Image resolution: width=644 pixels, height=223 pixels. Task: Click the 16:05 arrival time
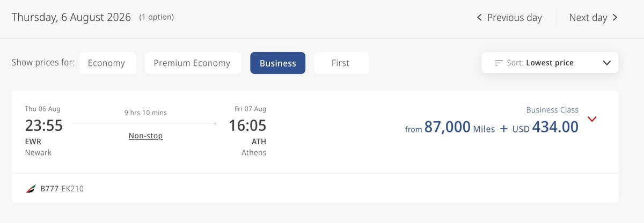coord(247,125)
